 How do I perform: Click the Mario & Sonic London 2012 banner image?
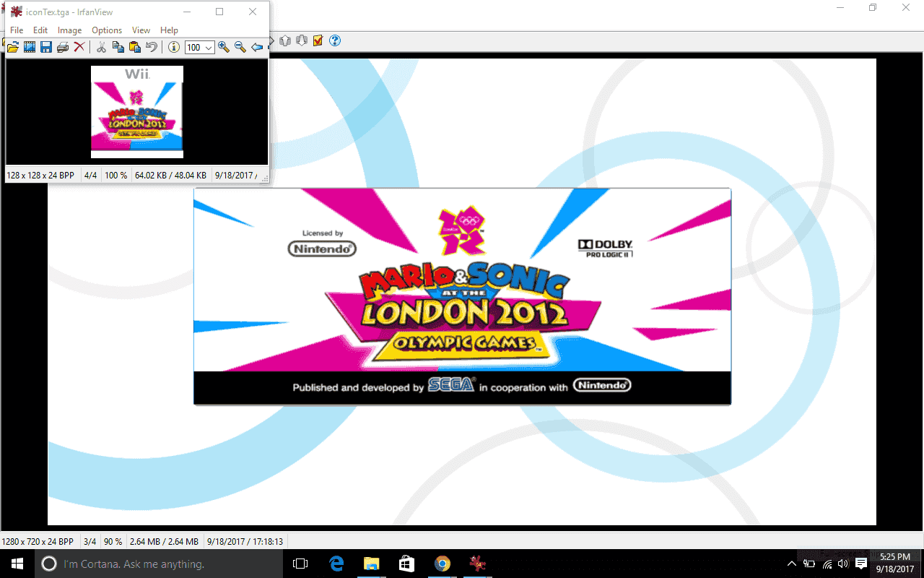click(462, 296)
